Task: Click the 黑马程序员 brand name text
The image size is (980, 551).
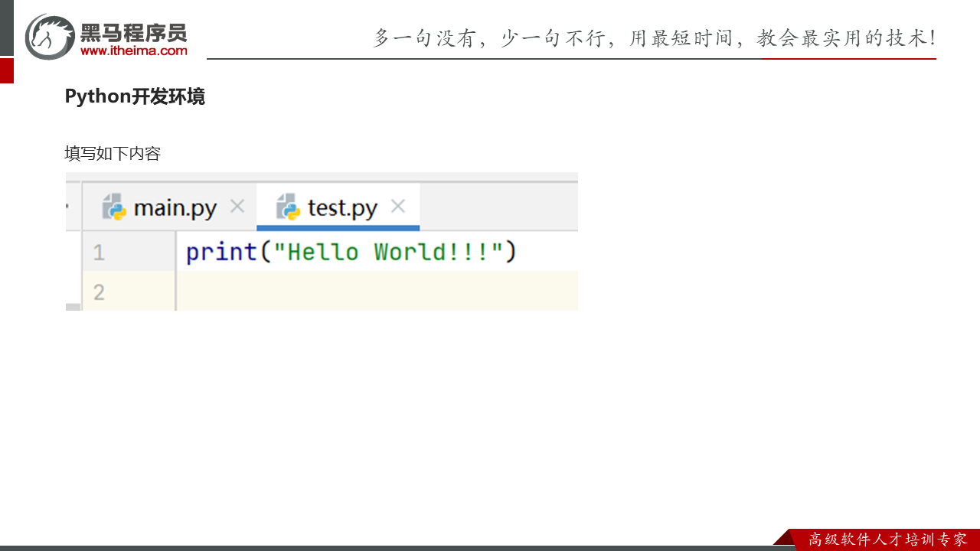Action: coord(133,32)
